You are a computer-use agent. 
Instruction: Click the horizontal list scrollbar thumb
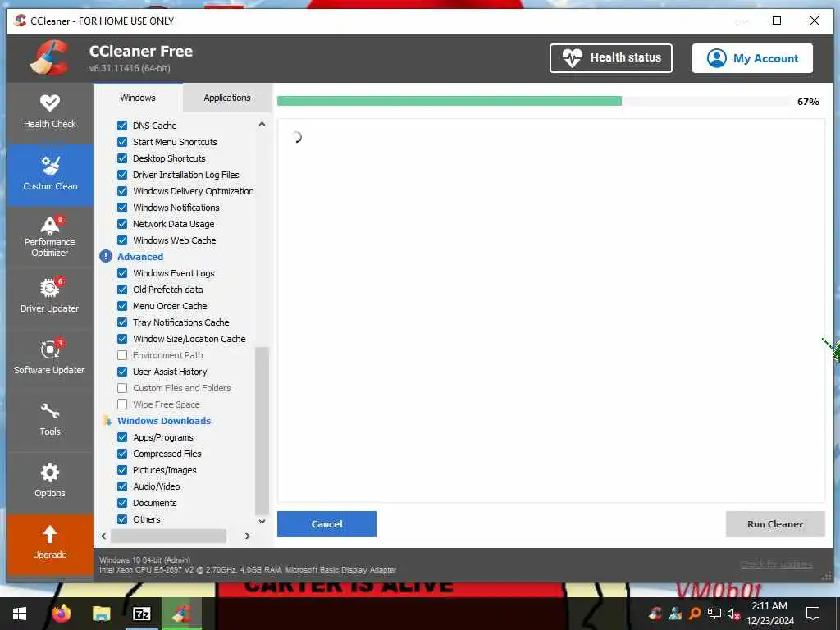click(168, 536)
